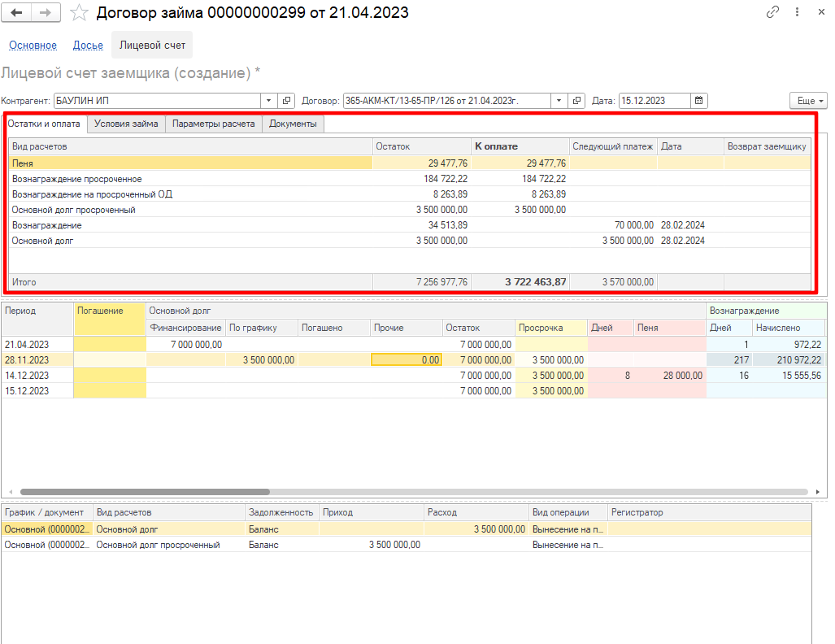Click the Возврат заемщику column header
Screen dimensions: 835x644
click(767, 146)
